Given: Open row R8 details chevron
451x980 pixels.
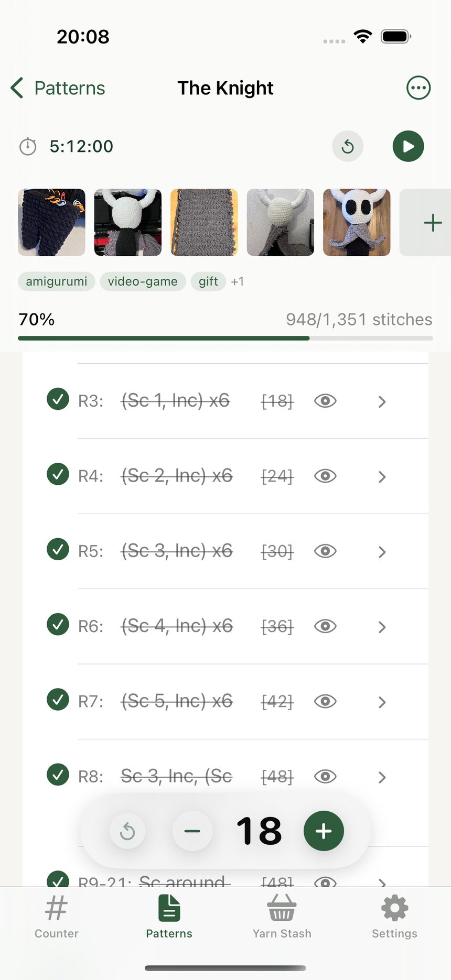Looking at the screenshot, I should (382, 777).
